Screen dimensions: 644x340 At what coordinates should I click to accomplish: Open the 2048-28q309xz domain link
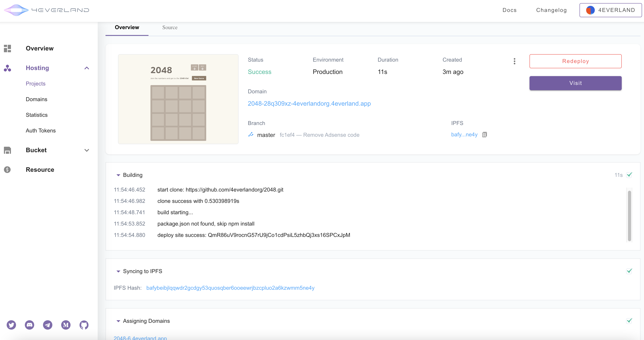[309, 104]
